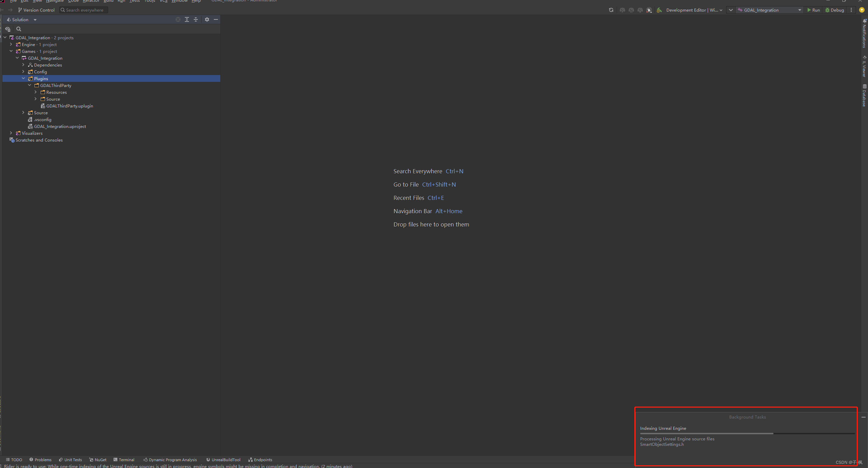Expand all nodes in the Solution panel
This screenshot has height=468, width=868.
(x=187, y=20)
